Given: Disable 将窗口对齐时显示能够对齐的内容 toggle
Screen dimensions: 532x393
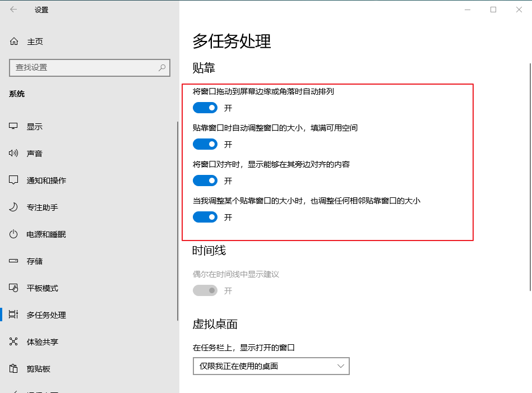Looking at the screenshot, I should [205, 181].
